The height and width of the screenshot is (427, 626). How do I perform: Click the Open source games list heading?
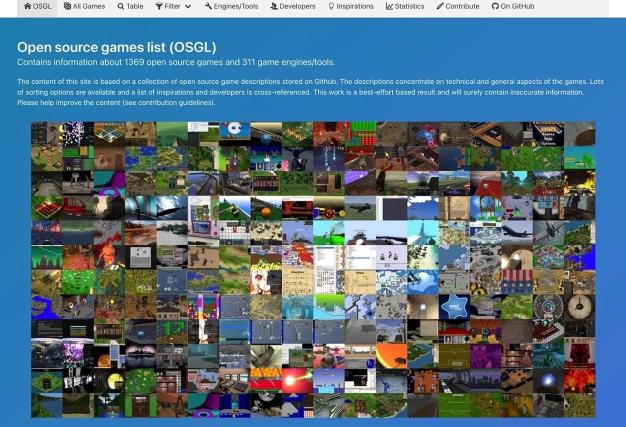point(117,47)
